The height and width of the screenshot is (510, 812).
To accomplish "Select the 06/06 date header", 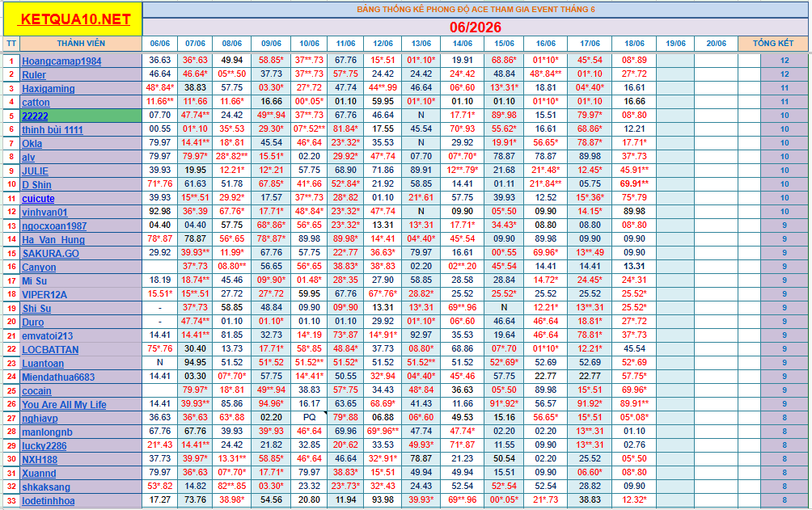I will click(x=160, y=44).
